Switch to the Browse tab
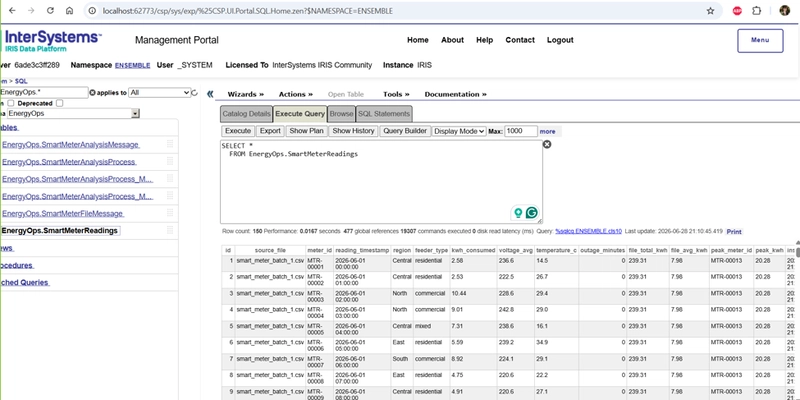Viewport: 800px width, 400px height. coord(341,114)
